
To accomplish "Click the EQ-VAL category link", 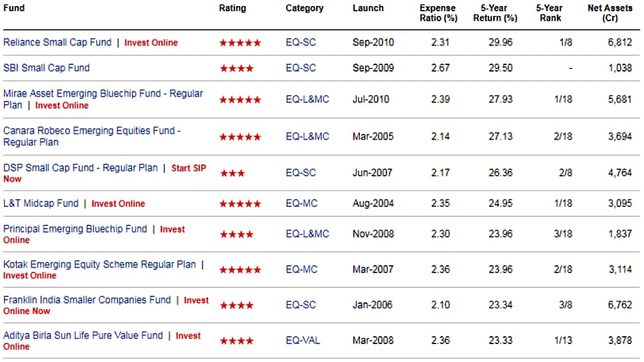I will click(303, 340).
